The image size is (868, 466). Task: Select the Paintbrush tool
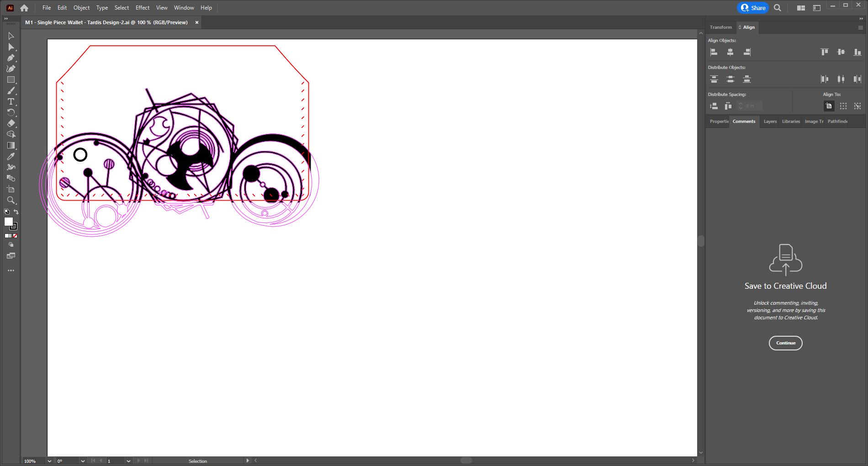click(x=11, y=91)
